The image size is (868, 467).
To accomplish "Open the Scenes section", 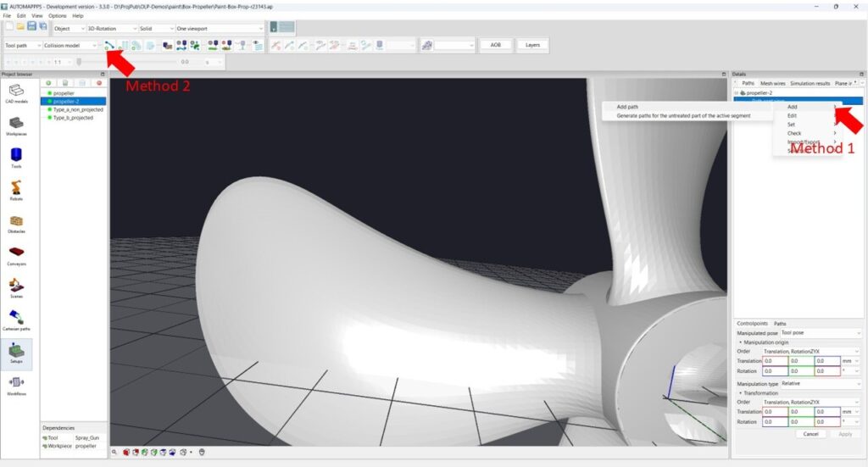I will (x=17, y=288).
